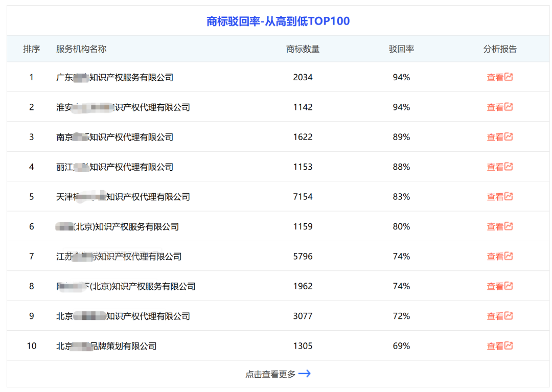Open analysis report icon for rank 2

pyautogui.click(x=509, y=107)
